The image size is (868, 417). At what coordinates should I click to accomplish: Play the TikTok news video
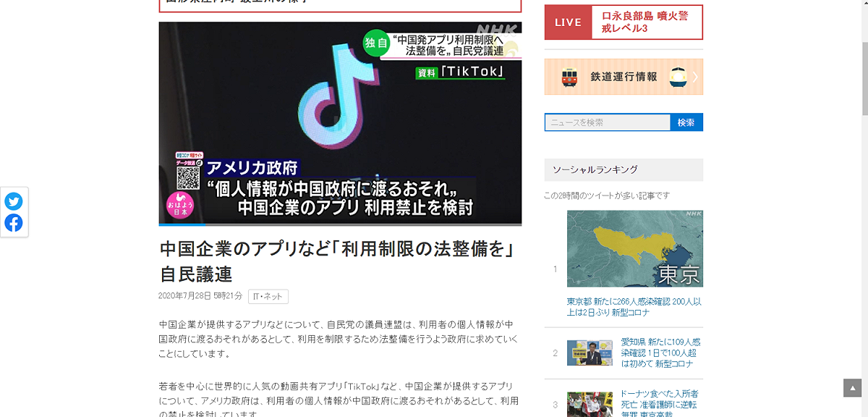pos(340,123)
